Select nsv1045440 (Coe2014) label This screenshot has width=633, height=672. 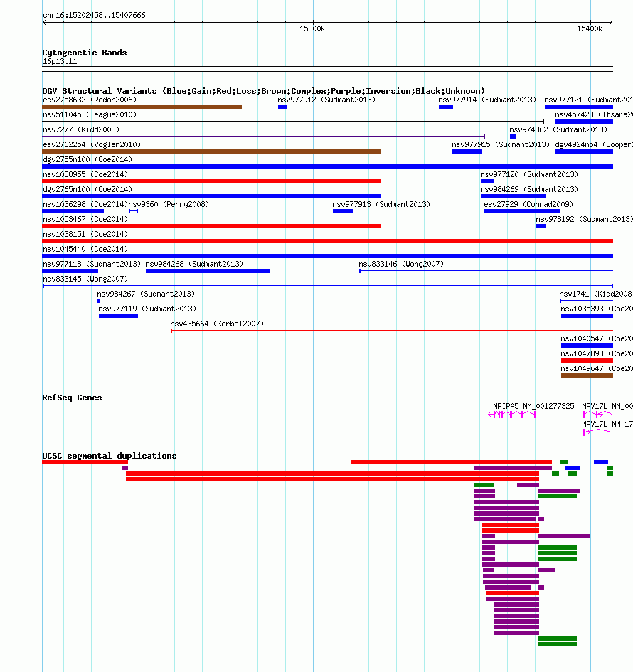[x=85, y=249]
